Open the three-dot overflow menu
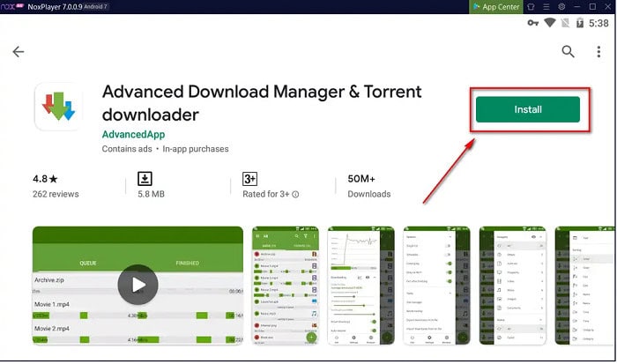 (x=598, y=51)
